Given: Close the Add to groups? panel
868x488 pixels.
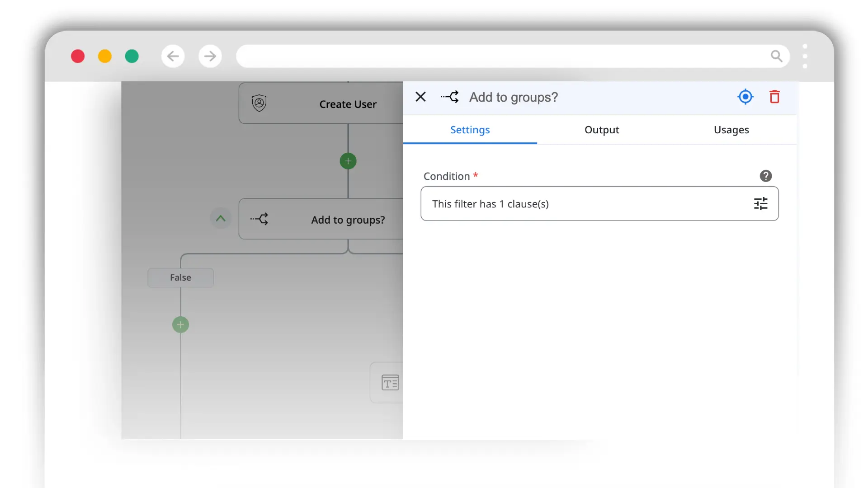Looking at the screenshot, I should 420,97.
